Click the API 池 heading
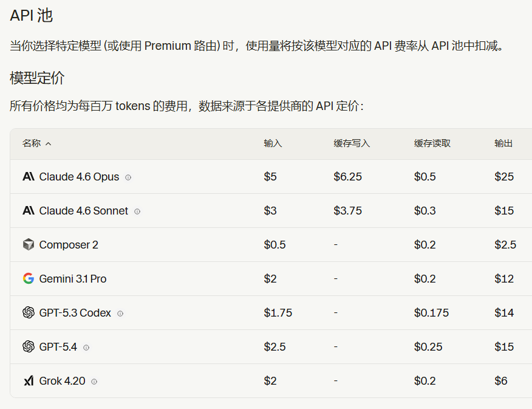The image size is (532, 409). click(31, 15)
